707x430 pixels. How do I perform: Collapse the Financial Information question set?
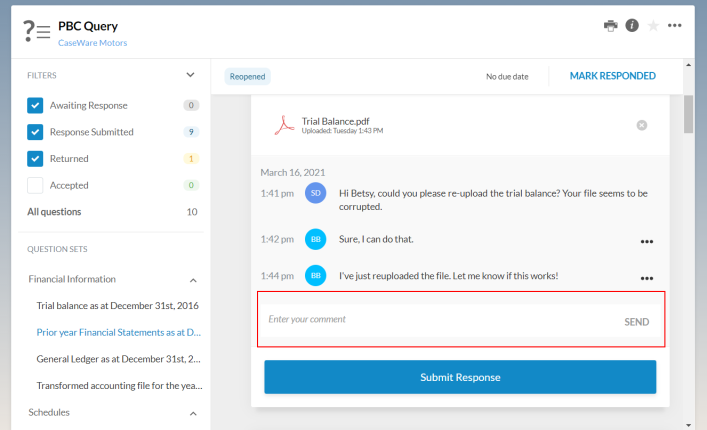[193, 280]
